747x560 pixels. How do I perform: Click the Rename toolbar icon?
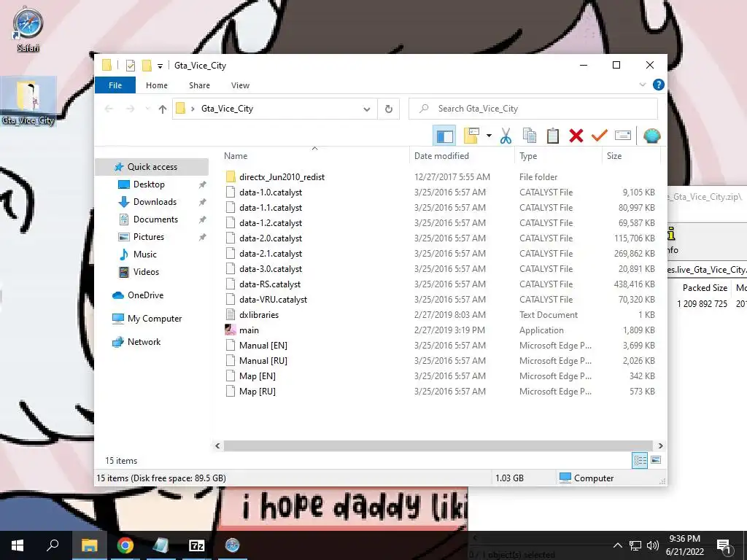pos(623,136)
